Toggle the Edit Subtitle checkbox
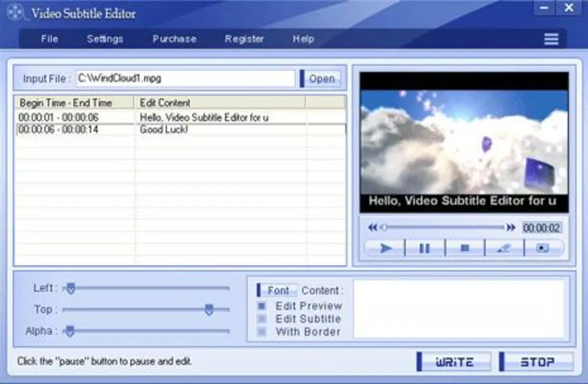 click(262, 319)
